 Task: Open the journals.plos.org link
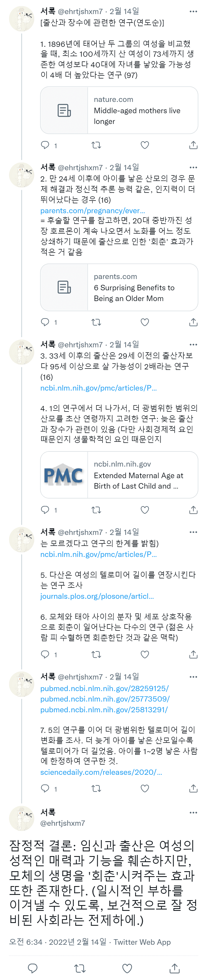click(x=97, y=596)
